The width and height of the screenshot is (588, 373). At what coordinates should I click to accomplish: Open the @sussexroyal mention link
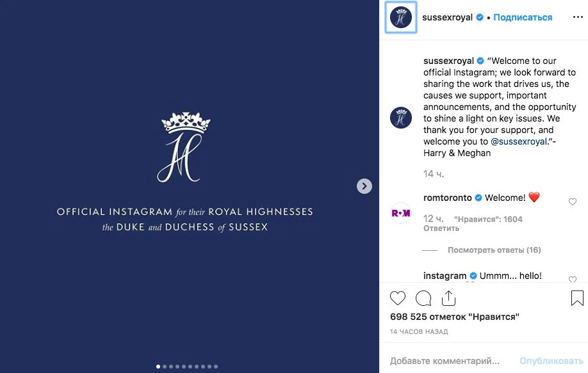click(520, 141)
